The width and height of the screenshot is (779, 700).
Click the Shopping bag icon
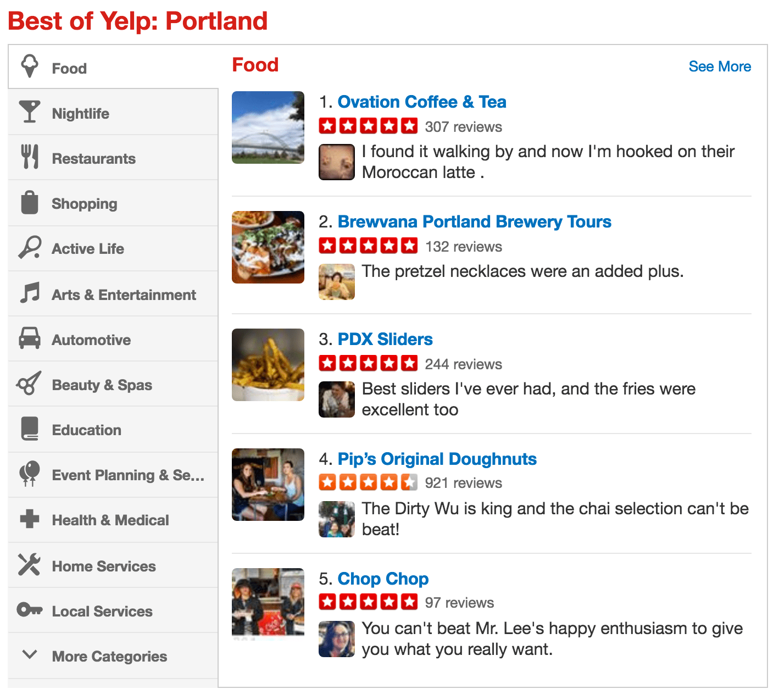(x=30, y=203)
